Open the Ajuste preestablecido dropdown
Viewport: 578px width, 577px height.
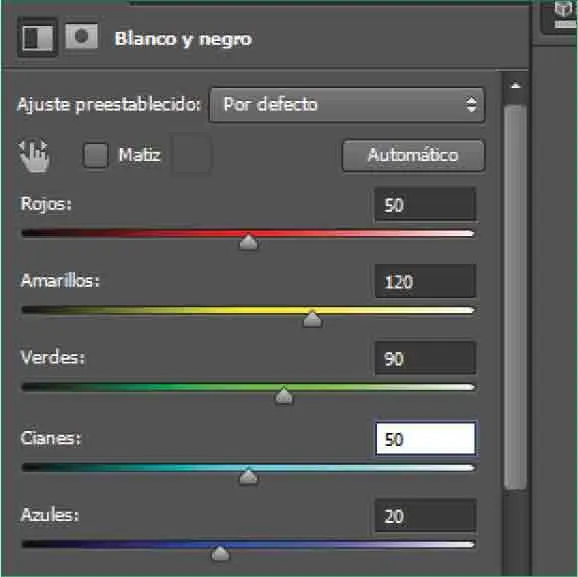[x=347, y=105]
